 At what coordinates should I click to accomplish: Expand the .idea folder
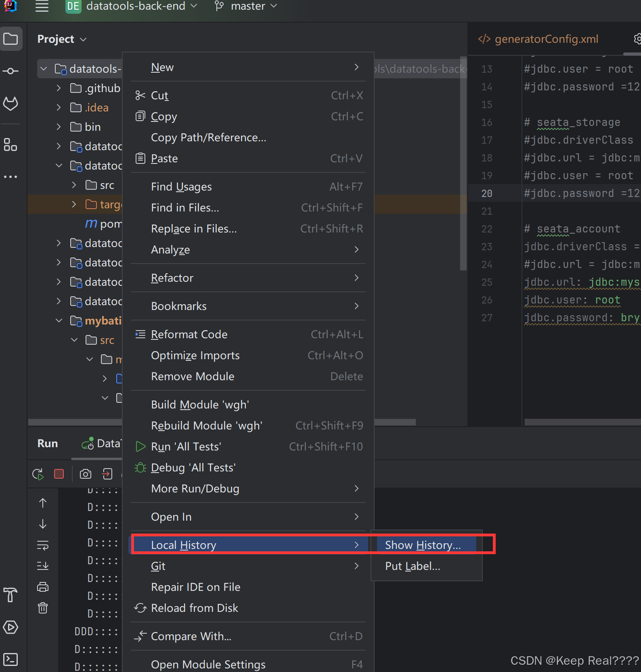point(59,107)
